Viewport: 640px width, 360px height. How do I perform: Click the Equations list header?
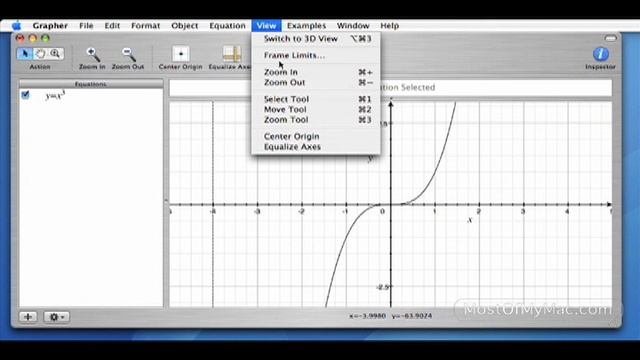coord(91,84)
